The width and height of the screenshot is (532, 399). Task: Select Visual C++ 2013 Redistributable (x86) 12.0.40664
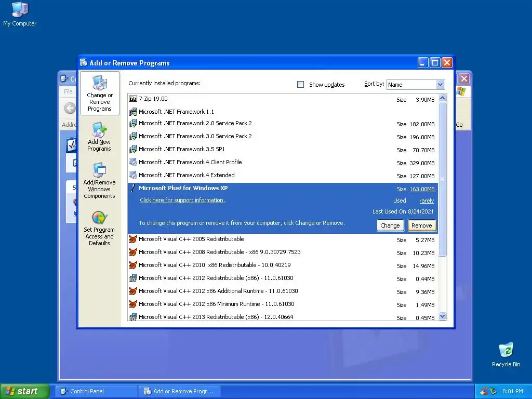pyautogui.click(x=283, y=316)
